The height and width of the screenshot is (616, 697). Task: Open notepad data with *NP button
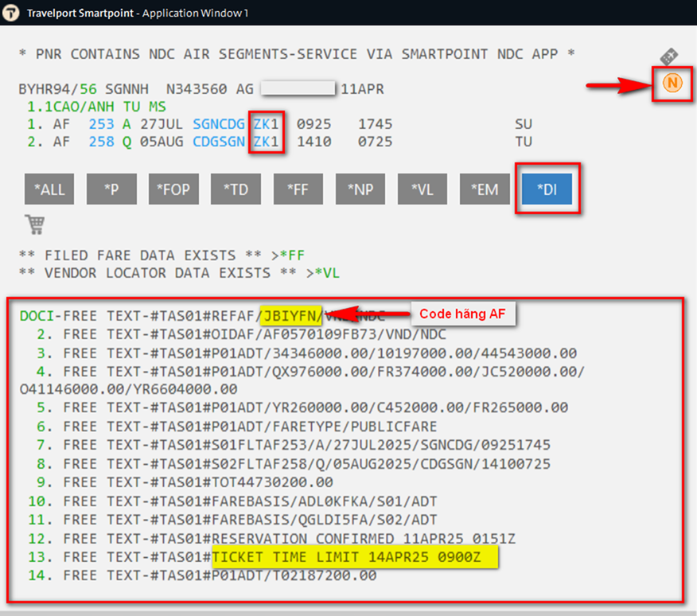coord(360,189)
